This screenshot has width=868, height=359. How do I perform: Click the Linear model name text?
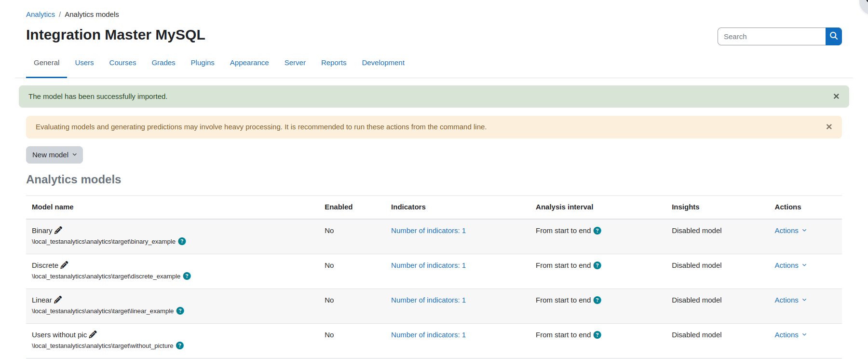click(42, 300)
